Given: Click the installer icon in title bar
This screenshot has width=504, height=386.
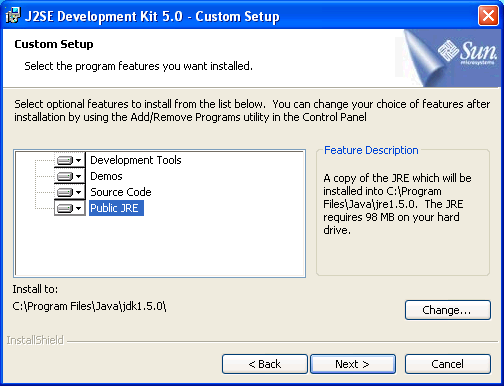Looking at the screenshot, I should 13,16.
